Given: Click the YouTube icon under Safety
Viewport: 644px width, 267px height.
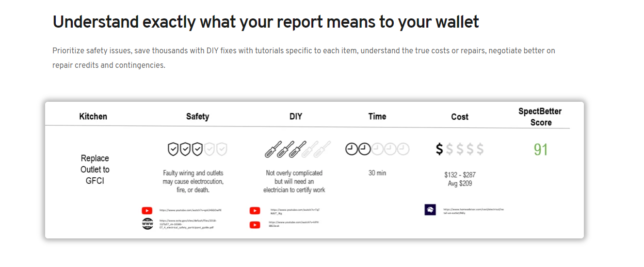Looking at the screenshot, I should point(147,210).
